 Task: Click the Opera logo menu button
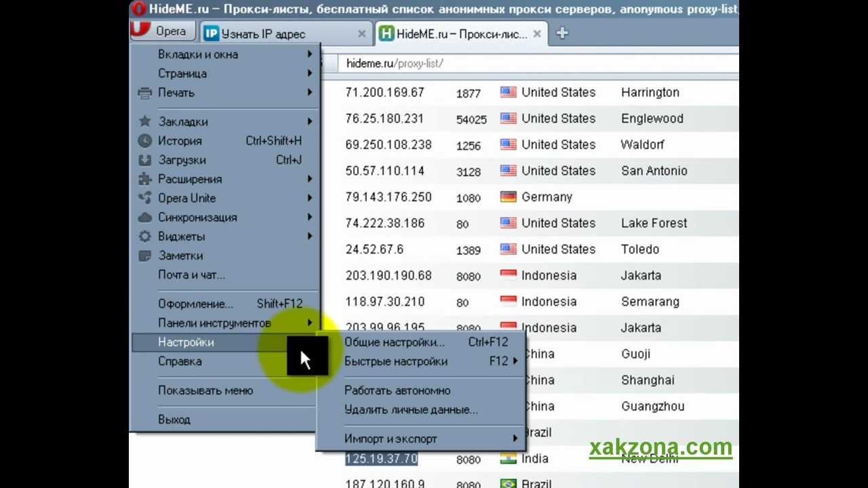(x=163, y=31)
